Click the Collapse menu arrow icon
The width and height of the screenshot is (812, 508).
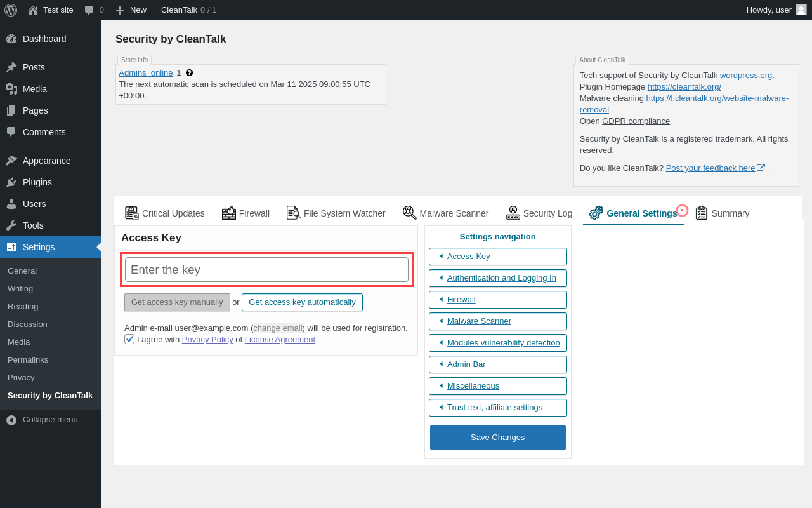11,420
